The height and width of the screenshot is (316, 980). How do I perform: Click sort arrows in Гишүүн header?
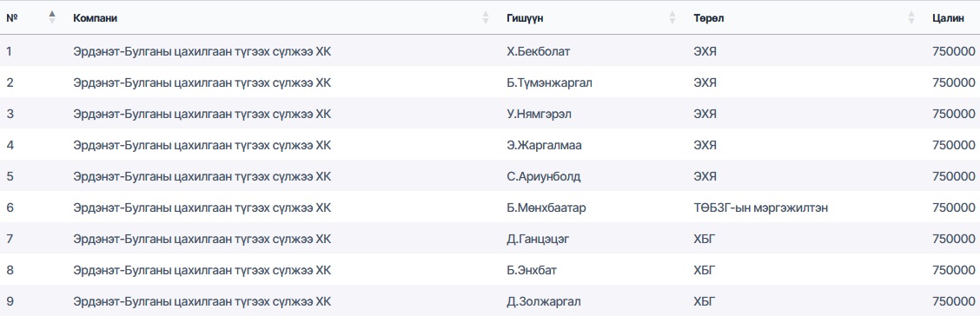coord(672,18)
